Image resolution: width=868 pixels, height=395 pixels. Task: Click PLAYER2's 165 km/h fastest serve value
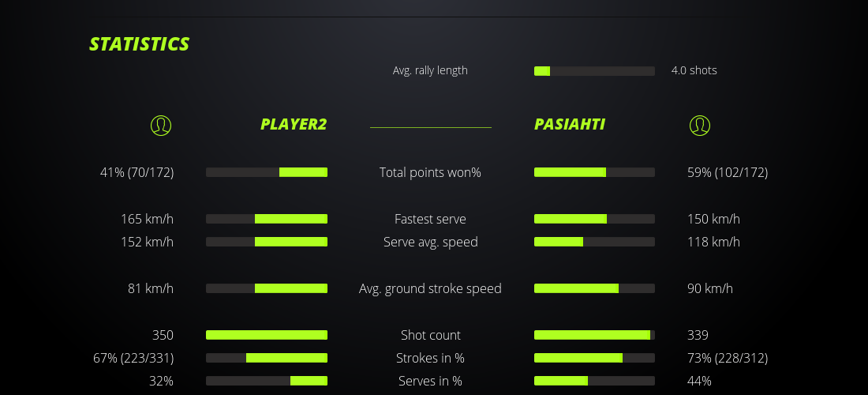147,219
